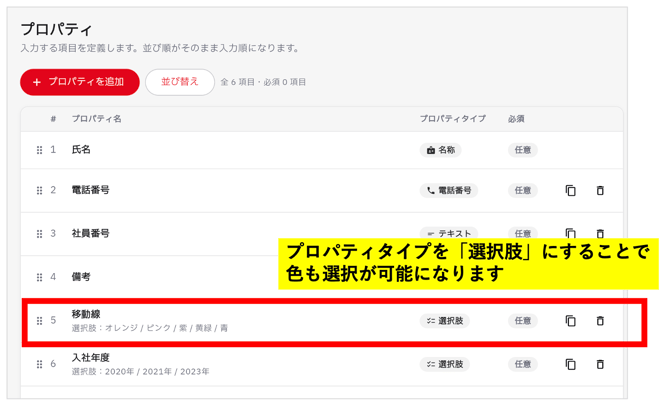
Task: Delete the 移動線 property with trash icon
Action: pyautogui.click(x=600, y=321)
